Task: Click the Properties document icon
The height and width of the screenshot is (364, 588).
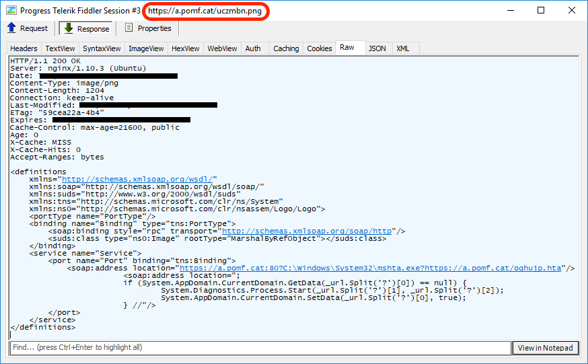Action: [x=128, y=28]
